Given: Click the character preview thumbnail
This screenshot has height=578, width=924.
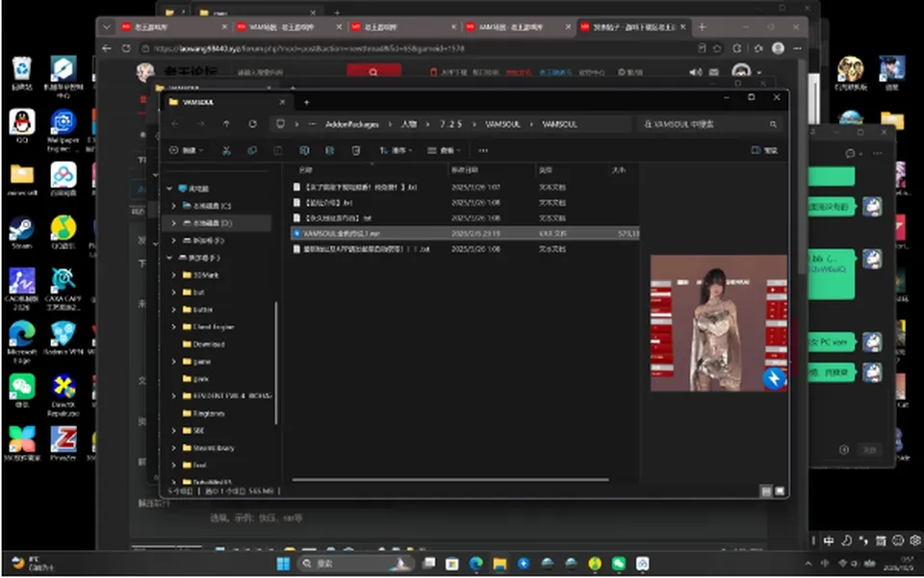Looking at the screenshot, I should click(x=718, y=323).
